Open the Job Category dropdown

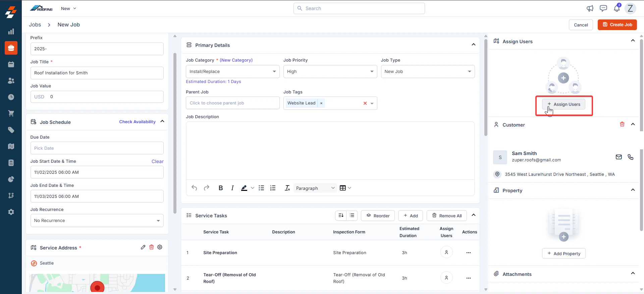coord(233,72)
